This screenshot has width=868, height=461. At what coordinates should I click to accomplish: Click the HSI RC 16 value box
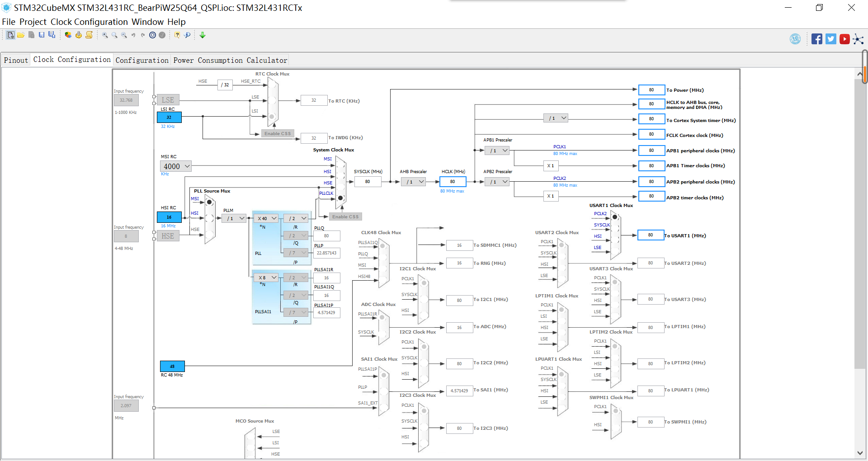169,217
